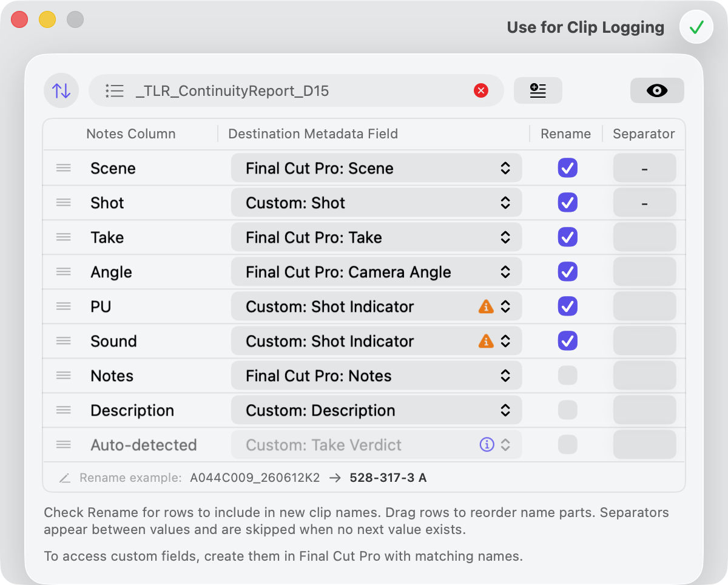Viewport: 728px width, 585px height.
Task: Grab the drag handle of the Description row
Action: coord(64,410)
